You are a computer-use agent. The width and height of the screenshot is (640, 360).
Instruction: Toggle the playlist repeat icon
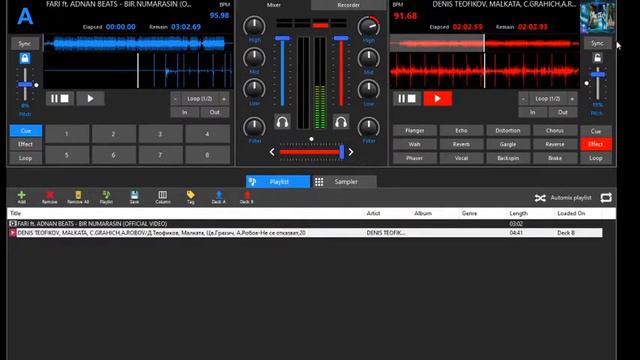[x=606, y=198]
